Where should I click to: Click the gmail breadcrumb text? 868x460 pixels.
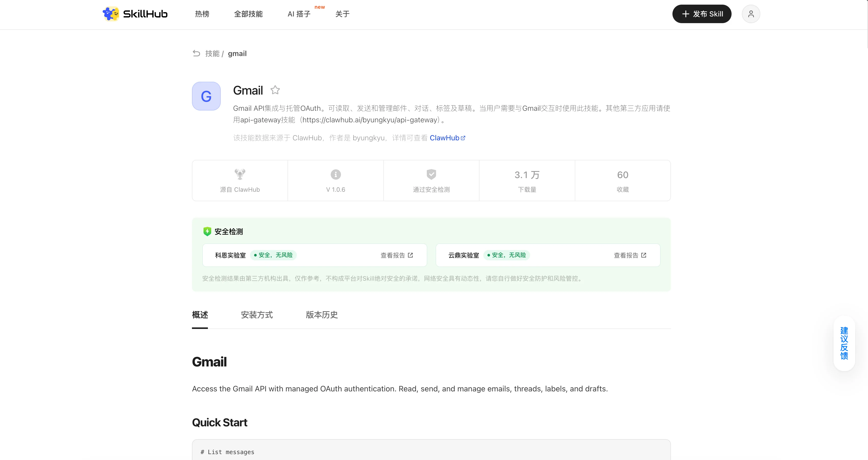pyautogui.click(x=237, y=54)
